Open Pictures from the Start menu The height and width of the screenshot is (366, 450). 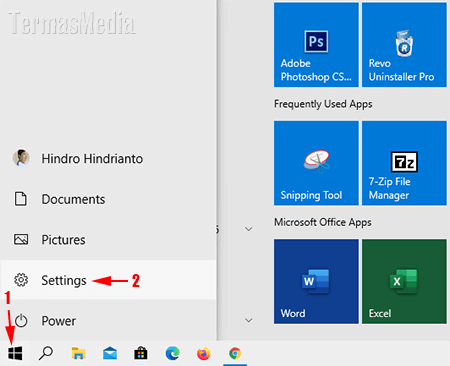[x=108, y=240]
